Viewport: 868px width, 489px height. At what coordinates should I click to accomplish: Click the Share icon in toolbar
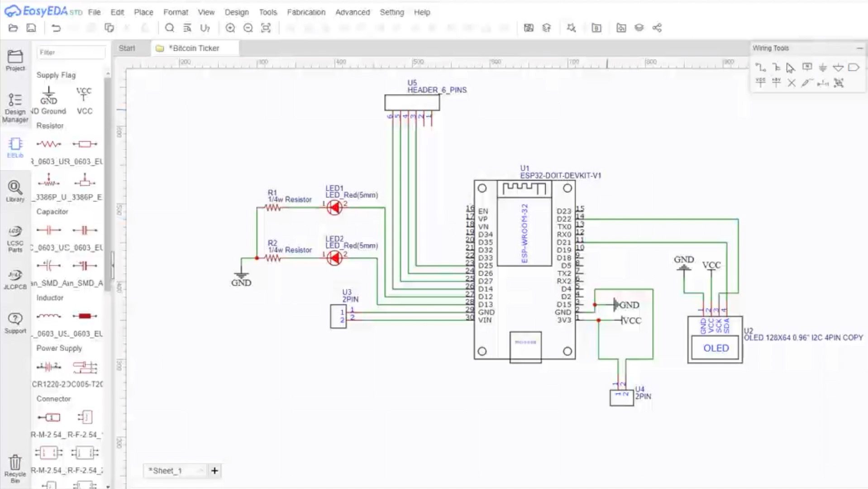657,28
